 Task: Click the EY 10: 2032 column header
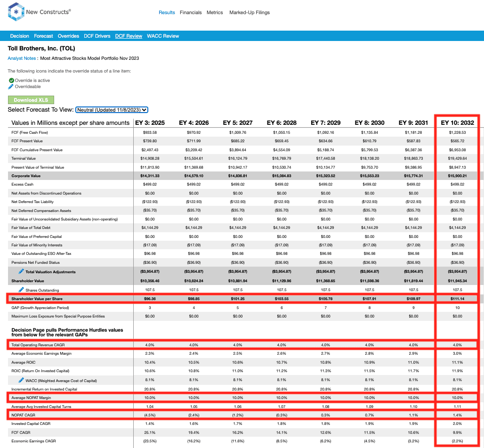458,122
